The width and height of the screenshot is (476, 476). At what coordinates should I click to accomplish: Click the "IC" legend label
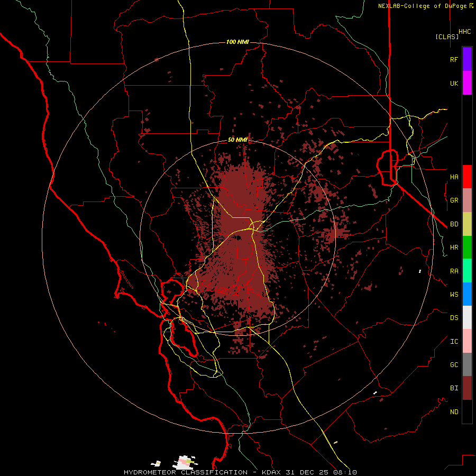454,342
